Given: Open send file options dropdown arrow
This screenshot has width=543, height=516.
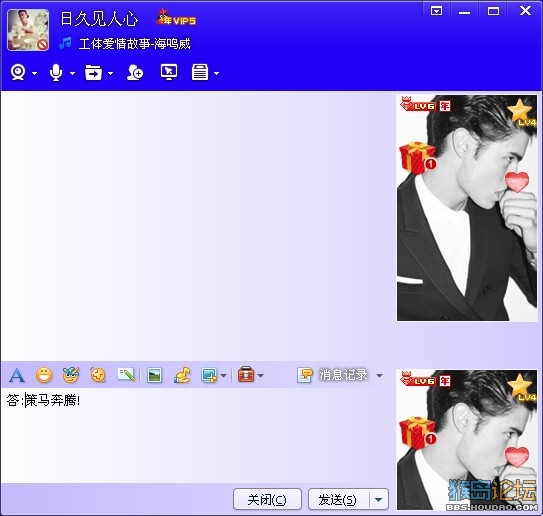Looking at the screenshot, I should [110, 73].
